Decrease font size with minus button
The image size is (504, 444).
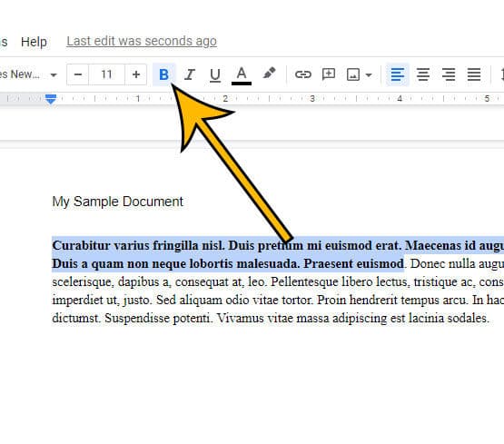[78, 74]
